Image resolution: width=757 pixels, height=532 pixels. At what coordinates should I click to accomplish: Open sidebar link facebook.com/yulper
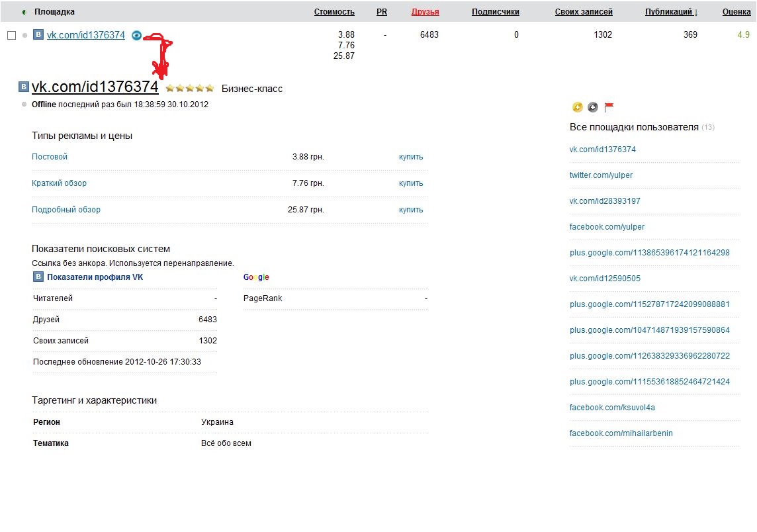tap(607, 227)
